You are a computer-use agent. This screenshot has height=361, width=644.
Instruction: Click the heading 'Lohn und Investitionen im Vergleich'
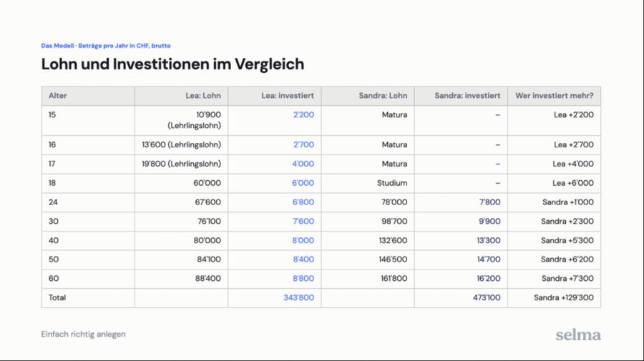172,64
